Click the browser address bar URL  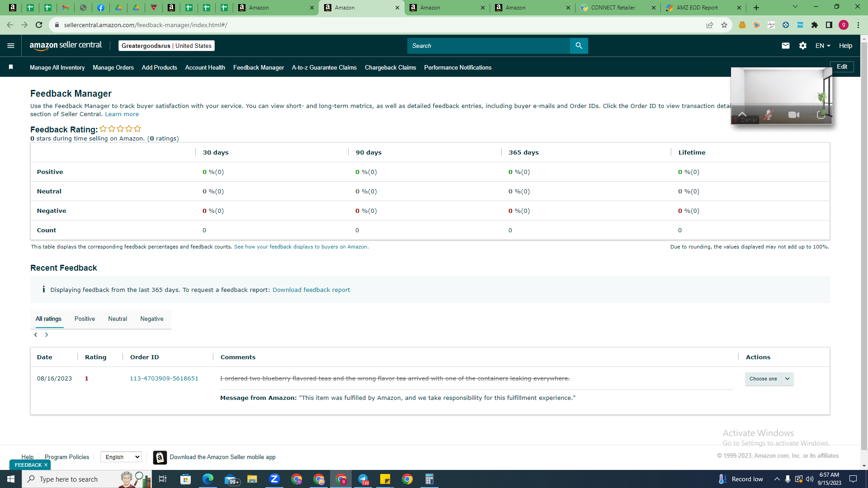146,25
